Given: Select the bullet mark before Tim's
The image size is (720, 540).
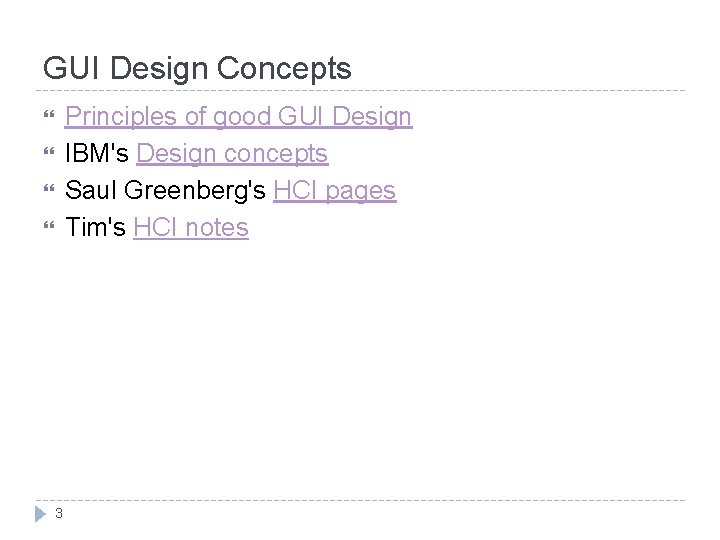Looking at the screenshot, I should 49,225.
